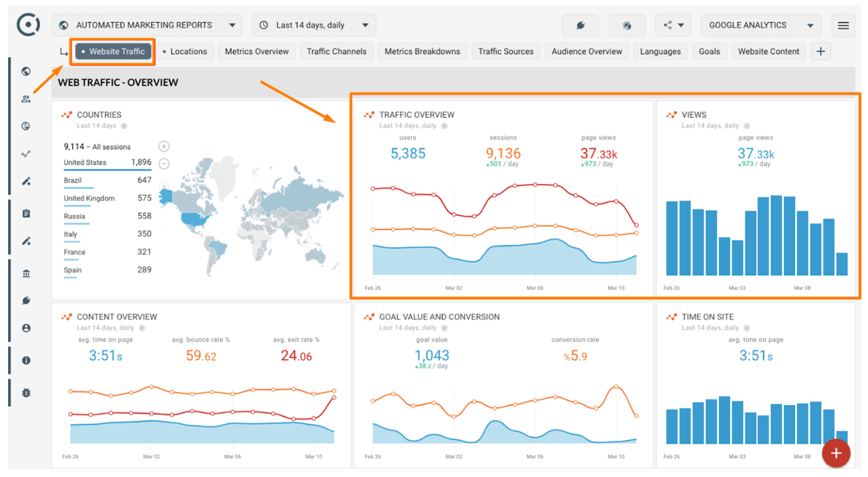Click the info icon under the Traffic Overview title
Viewport: 868px width, 477px height.
coord(444,126)
